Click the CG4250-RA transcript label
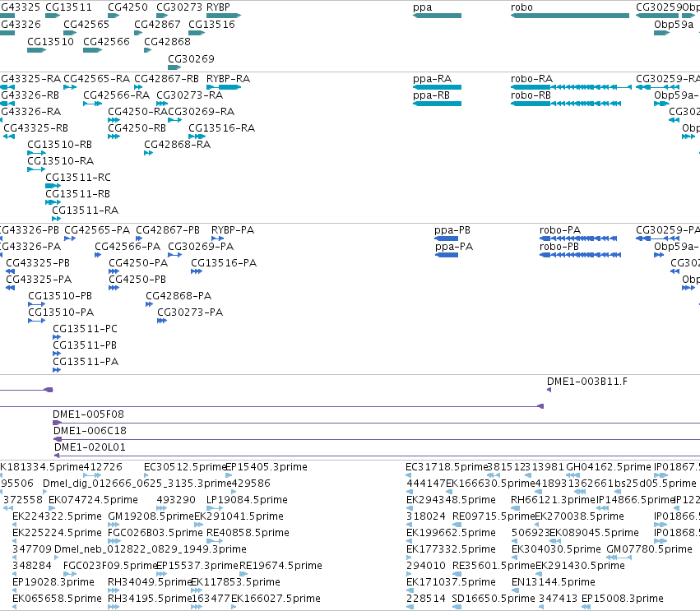The height and width of the screenshot is (611, 700). point(137,112)
